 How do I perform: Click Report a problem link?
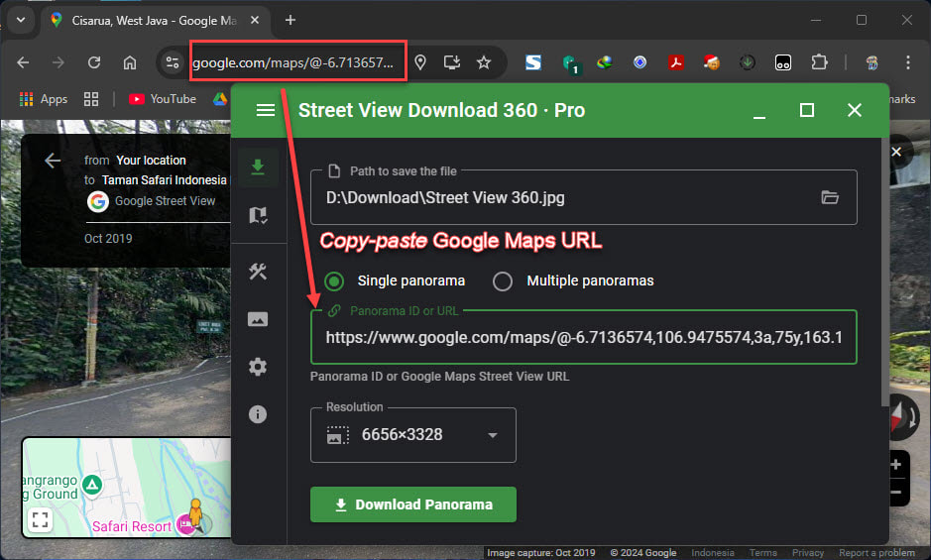[876, 553]
